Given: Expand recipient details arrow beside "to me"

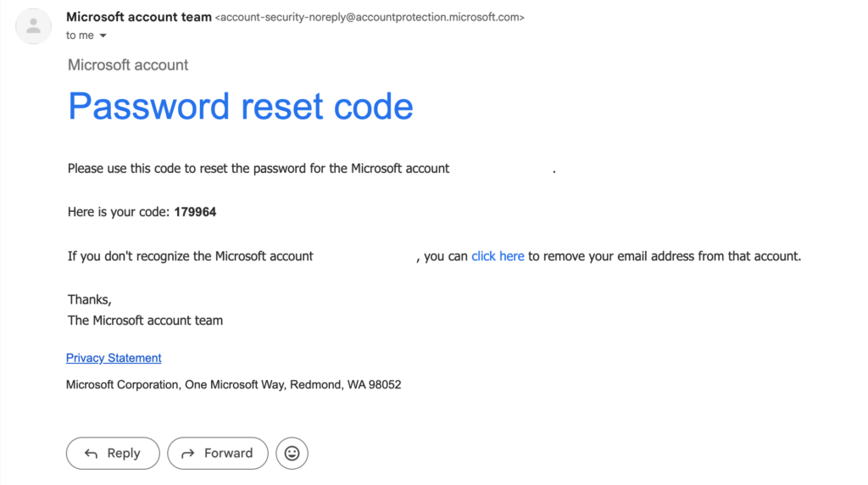Looking at the screenshot, I should (103, 36).
